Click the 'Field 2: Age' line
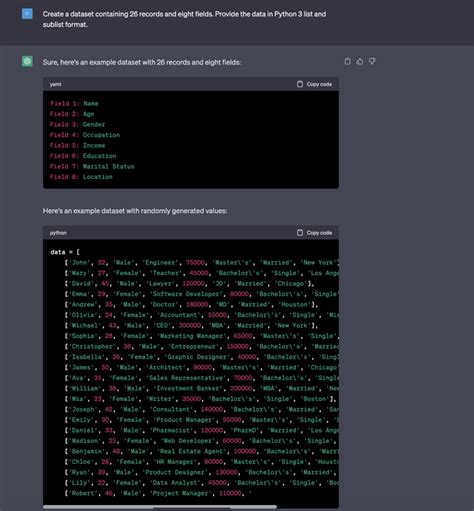This screenshot has width=474, height=511. click(72, 114)
